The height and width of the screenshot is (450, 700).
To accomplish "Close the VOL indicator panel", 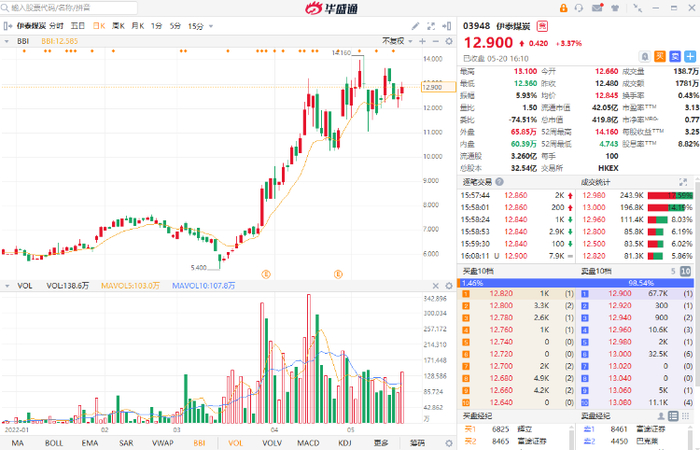I will 436,286.
